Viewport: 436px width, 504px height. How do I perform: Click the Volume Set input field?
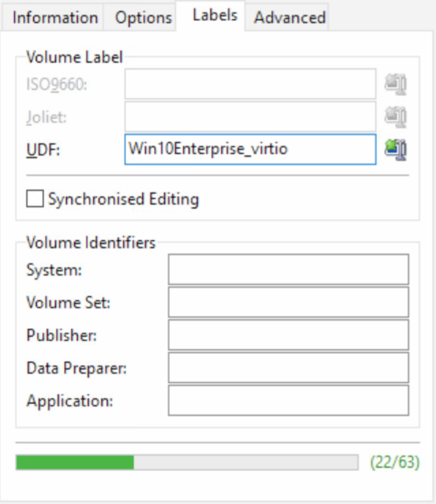tap(288, 302)
